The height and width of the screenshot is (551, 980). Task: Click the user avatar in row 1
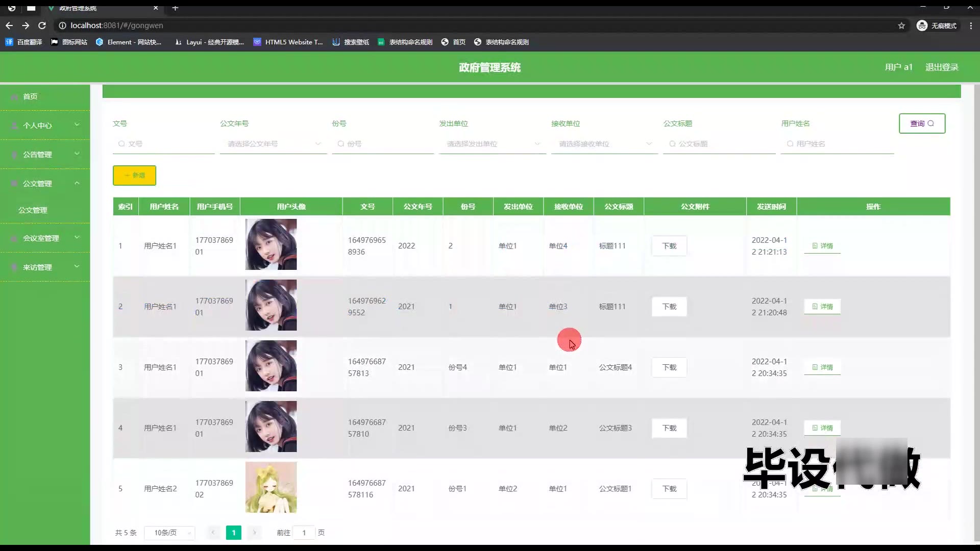pyautogui.click(x=271, y=244)
